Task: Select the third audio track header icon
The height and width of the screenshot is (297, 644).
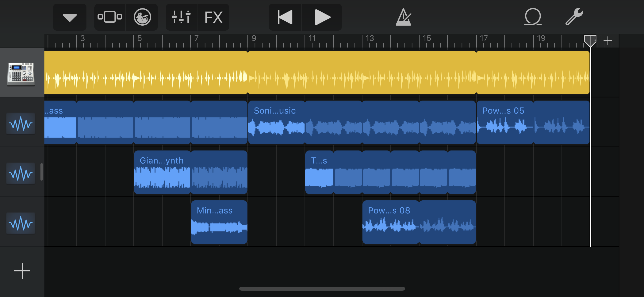Action: pyautogui.click(x=21, y=224)
